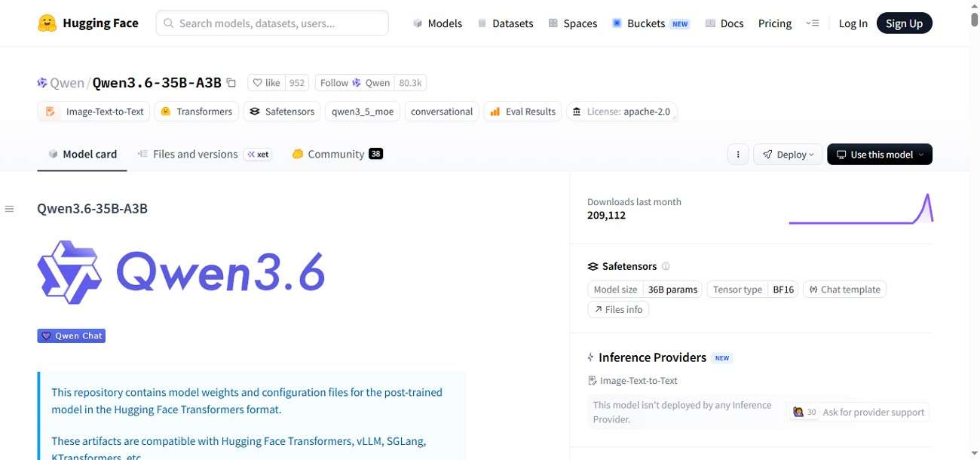The height and width of the screenshot is (460, 980).
Task: Click the Downloads last month value 209,112
Action: [606, 215]
